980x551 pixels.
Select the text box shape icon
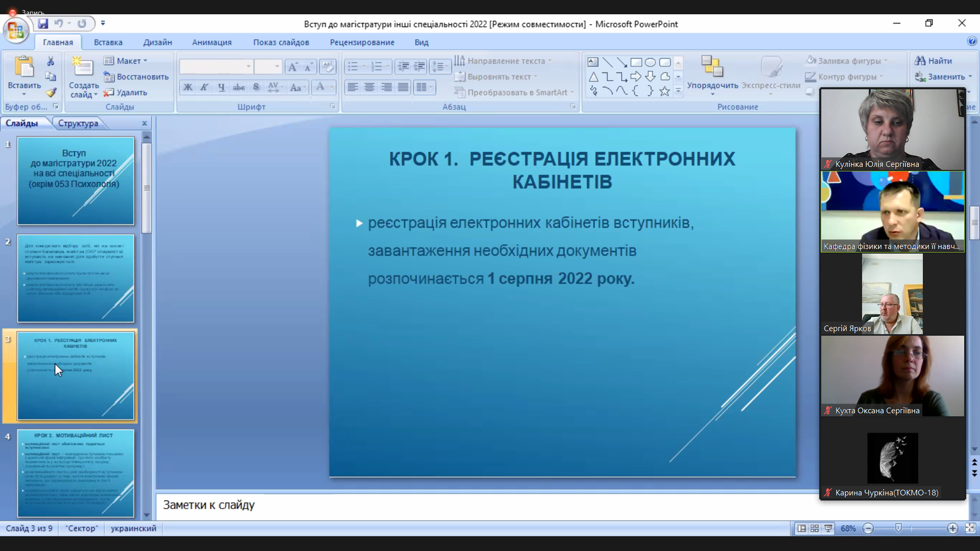tap(593, 62)
